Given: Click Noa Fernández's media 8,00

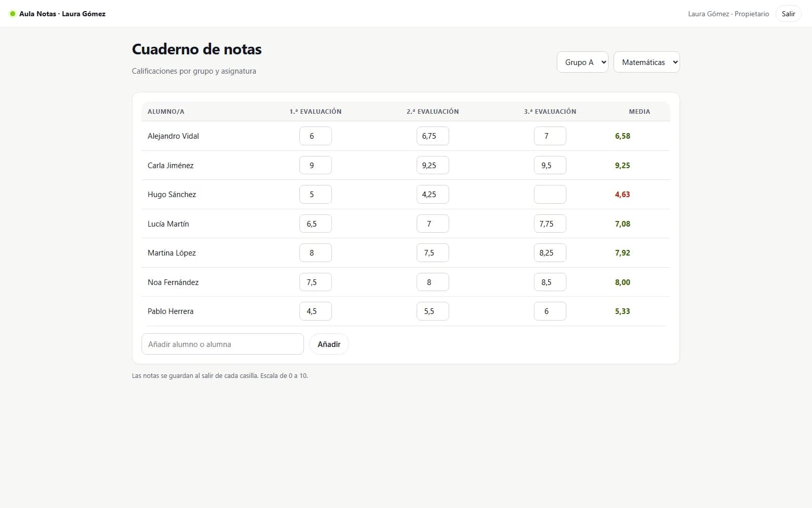Looking at the screenshot, I should click(622, 282).
